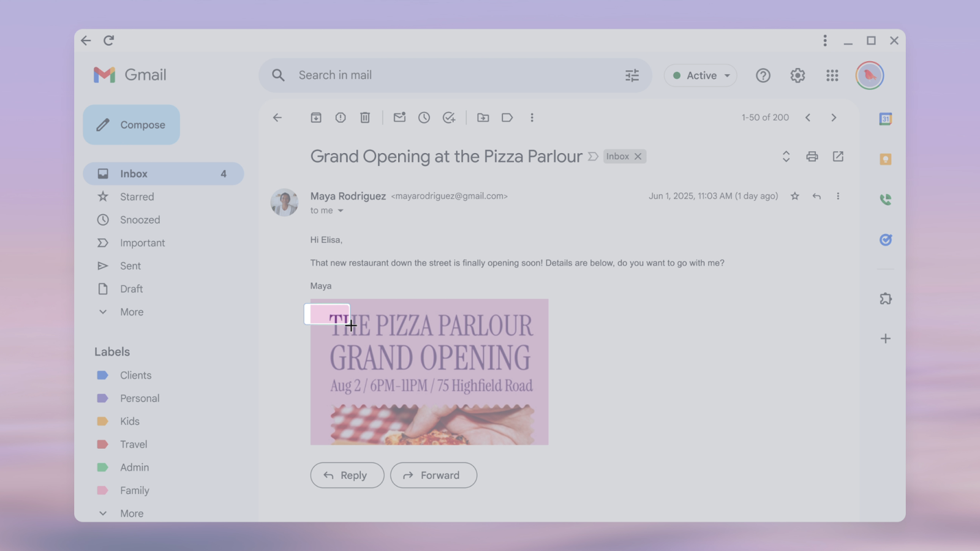The width and height of the screenshot is (980, 551).
Task: Click the plus icon to get add-ons
Action: pyautogui.click(x=886, y=339)
